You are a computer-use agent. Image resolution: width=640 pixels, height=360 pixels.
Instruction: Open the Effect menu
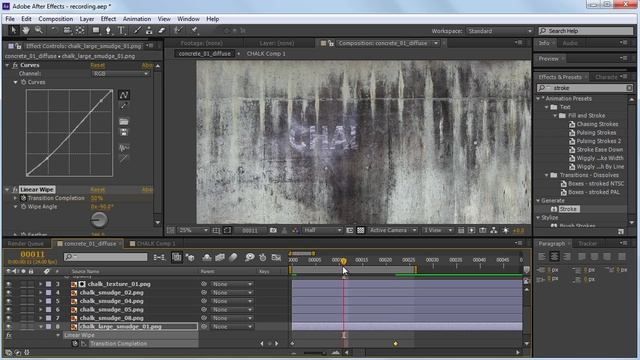pos(108,19)
